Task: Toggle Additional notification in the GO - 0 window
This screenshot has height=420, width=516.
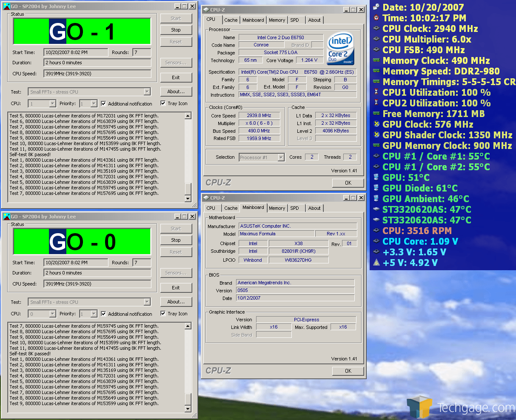Action: pyautogui.click(x=103, y=314)
